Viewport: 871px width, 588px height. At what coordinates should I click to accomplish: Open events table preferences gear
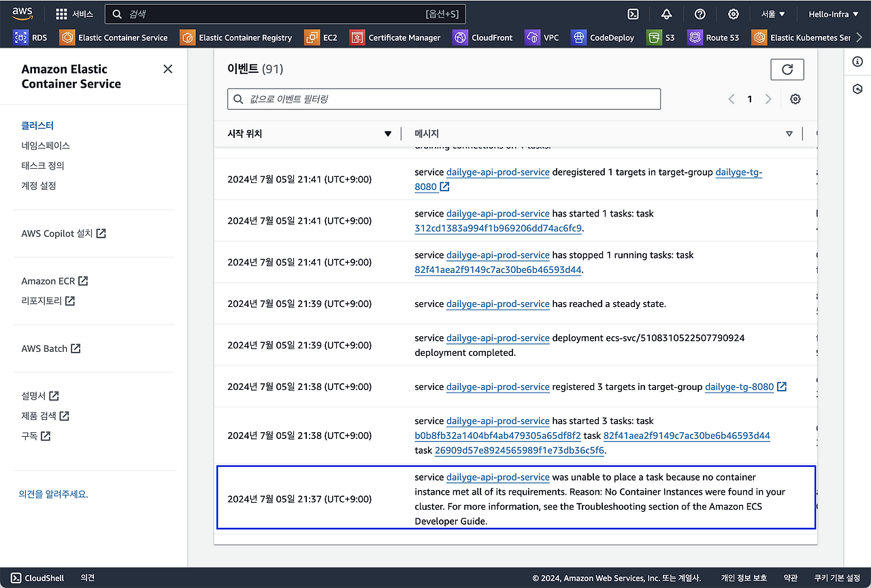tap(795, 99)
